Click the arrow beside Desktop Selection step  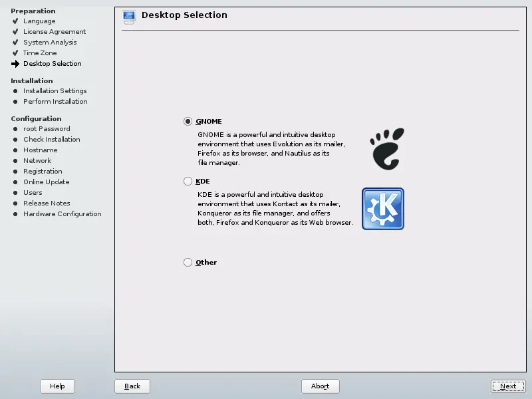tap(15, 64)
